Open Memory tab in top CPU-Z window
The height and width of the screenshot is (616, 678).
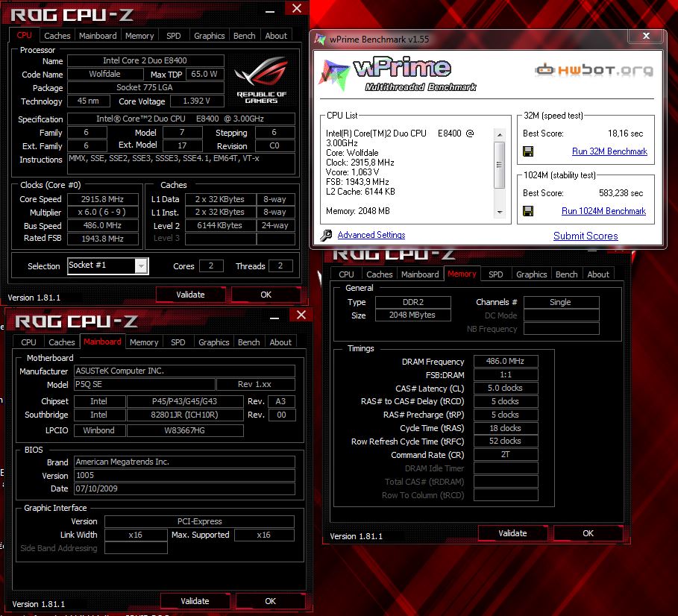[x=139, y=36]
